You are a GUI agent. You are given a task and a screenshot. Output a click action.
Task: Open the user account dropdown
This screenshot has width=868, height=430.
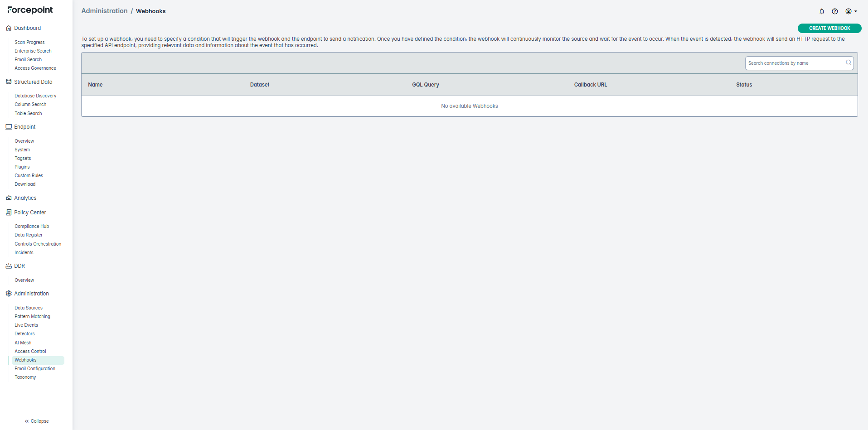point(851,11)
